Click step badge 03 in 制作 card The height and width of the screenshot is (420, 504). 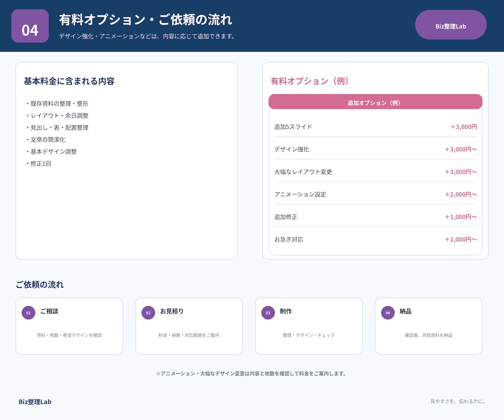point(268,313)
